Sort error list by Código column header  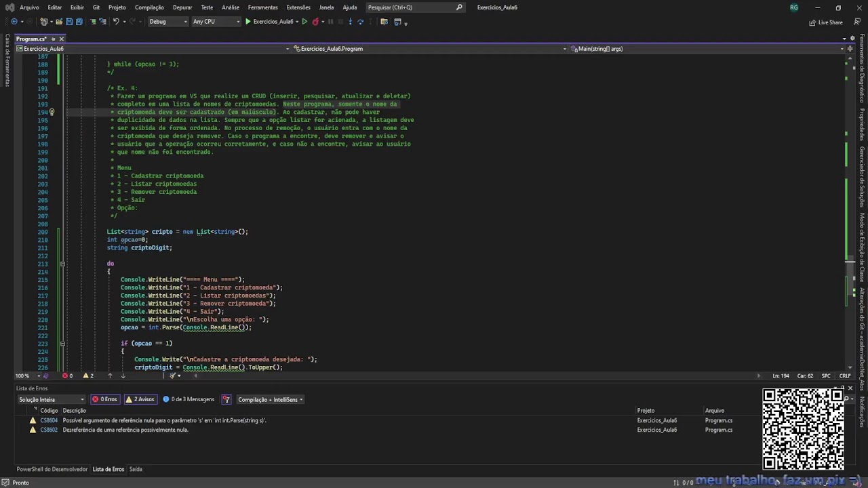pyautogui.click(x=49, y=410)
